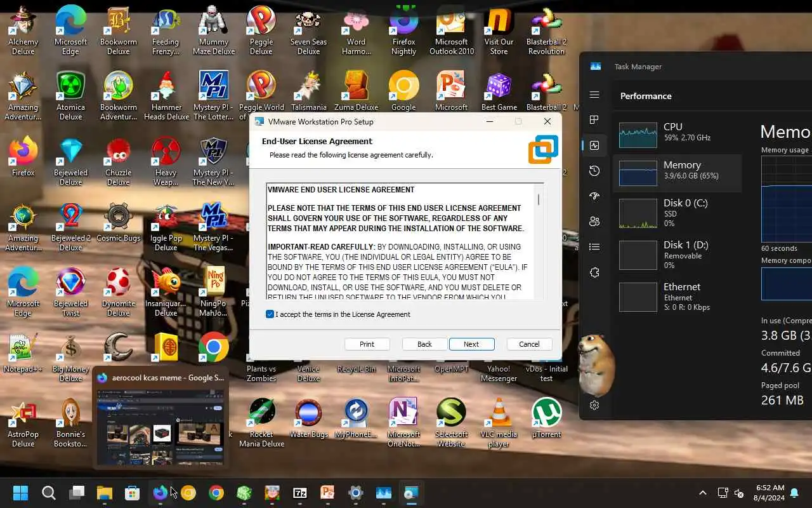The width and height of the screenshot is (812, 508).
Task: Open taskbar Search
Action: pos(49,493)
